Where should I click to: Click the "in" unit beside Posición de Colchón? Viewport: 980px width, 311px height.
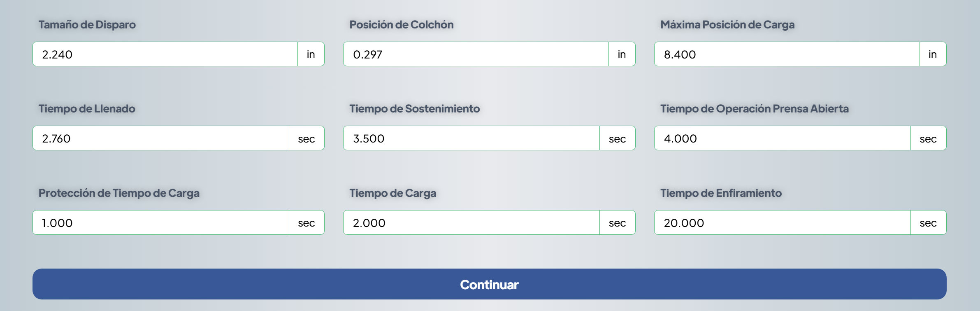tap(622, 54)
